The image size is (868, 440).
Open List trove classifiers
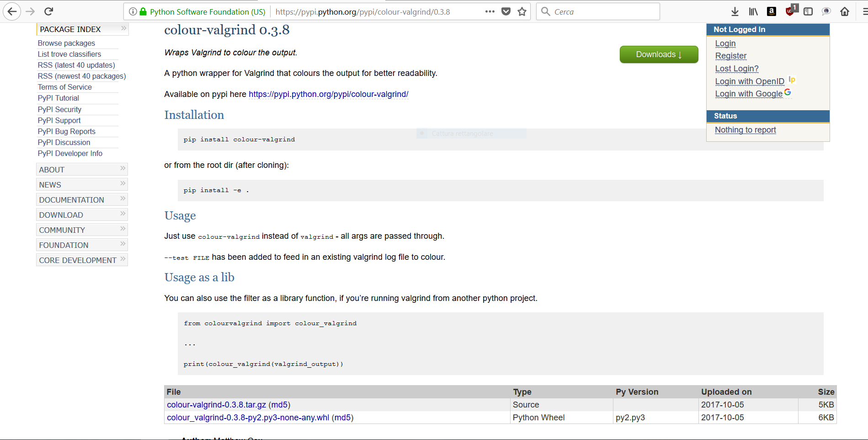click(69, 54)
